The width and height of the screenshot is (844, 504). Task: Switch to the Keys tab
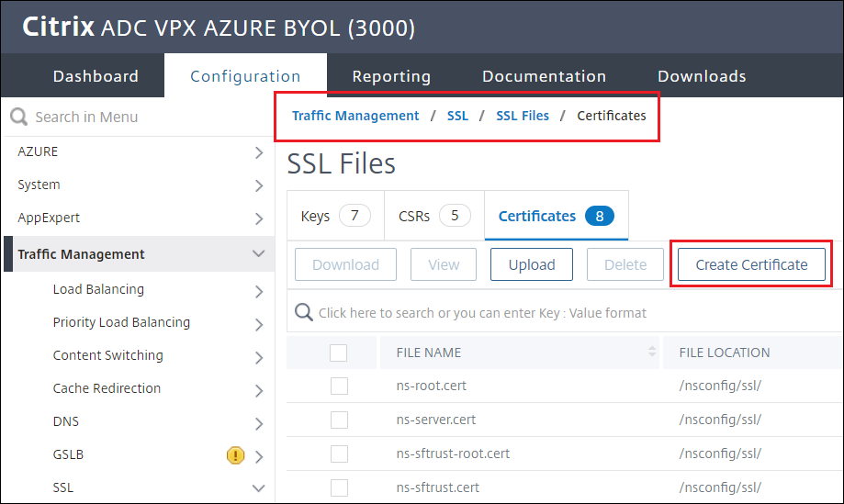click(x=335, y=216)
